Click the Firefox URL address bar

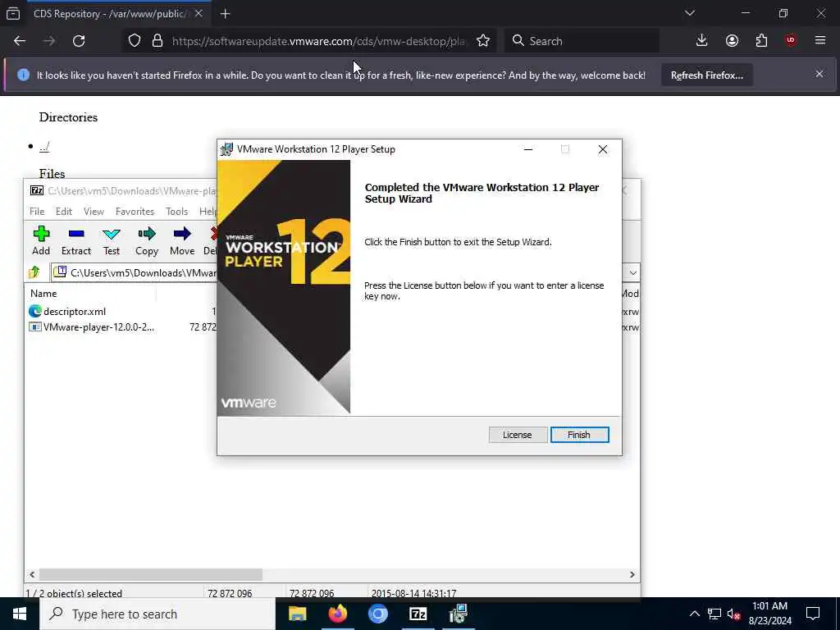point(319,41)
